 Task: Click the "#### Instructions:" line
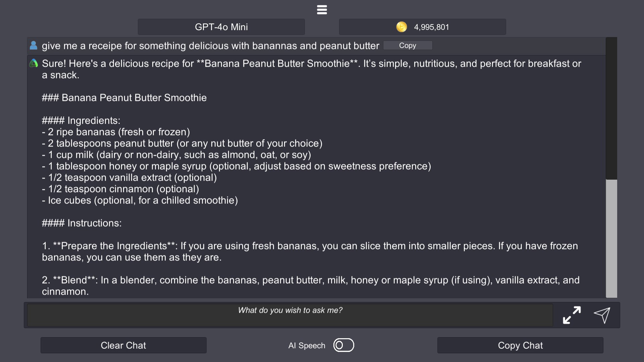point(82,223)
